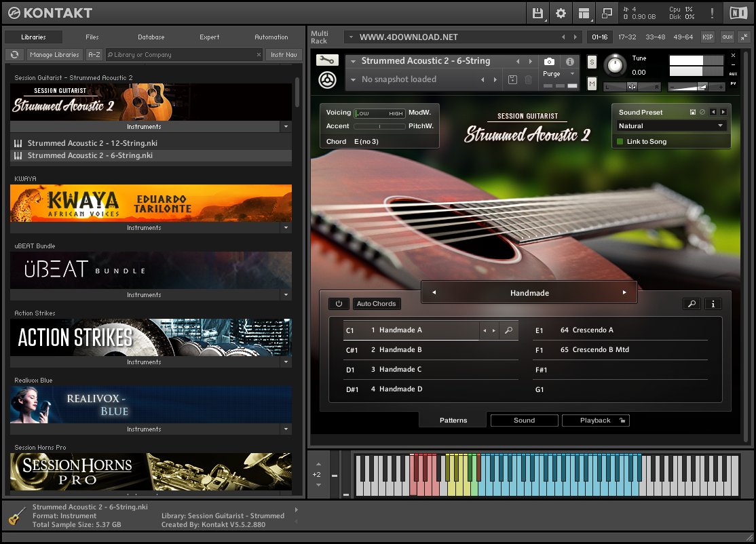Toggle the aux button in rack header
This screenshot has height=544, width=756.
coord(727,37)
